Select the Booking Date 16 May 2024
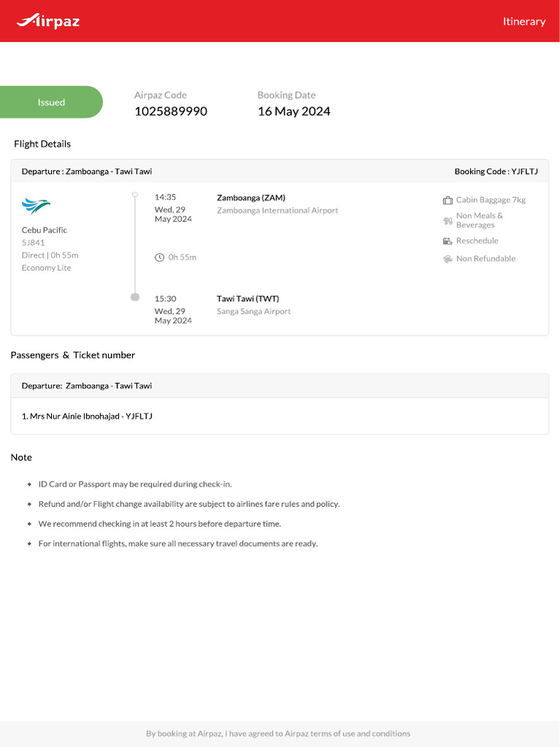560x747 pixels. click(294, 112)
